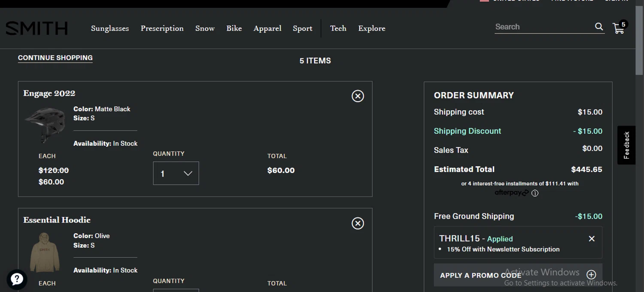This screenshot has width=644, height=292.
Task: Click the struck-through $120.00 price
Action: click(x=54, y=170)
